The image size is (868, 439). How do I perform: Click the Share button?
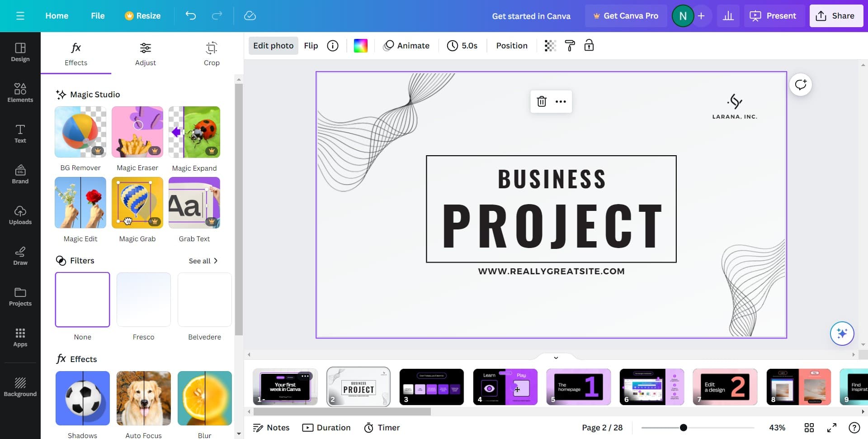click(x=836, y=16)
